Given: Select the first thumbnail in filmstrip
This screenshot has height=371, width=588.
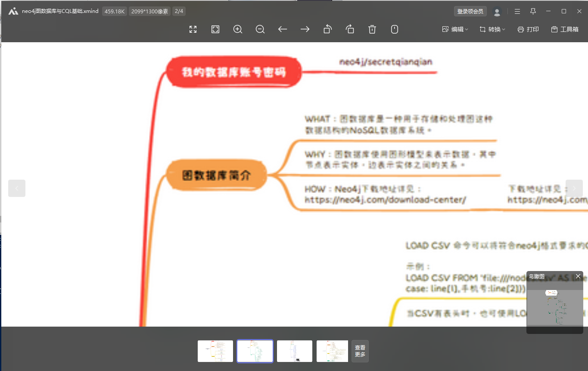Looking at the screenshot, I should click(x=215, y=351).
